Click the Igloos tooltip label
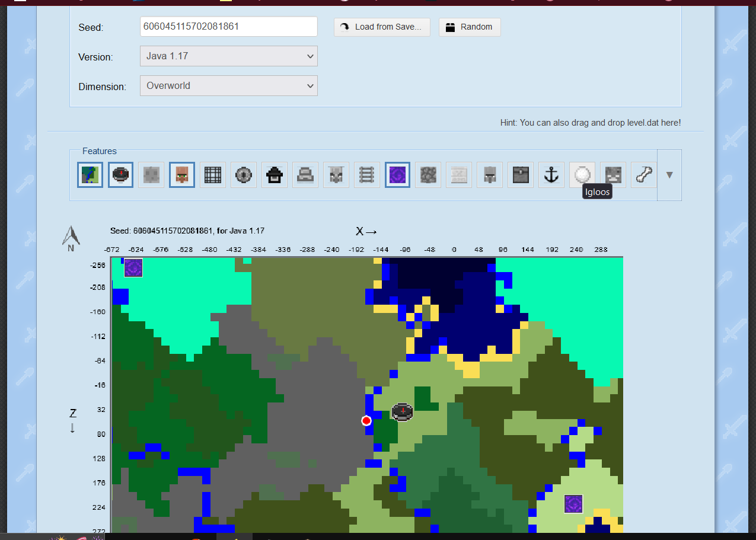756x540 pixels. [596, 192]
